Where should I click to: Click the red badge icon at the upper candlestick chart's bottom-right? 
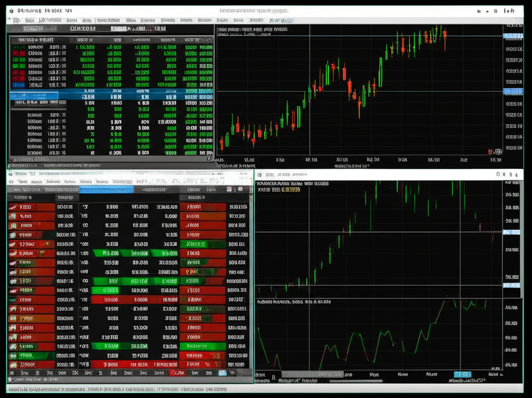(x=491, y=152)
